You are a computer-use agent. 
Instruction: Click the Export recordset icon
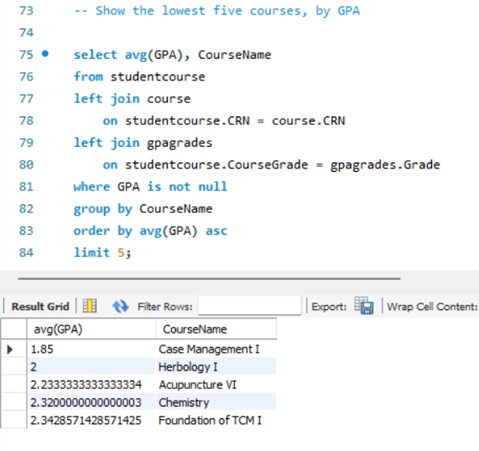[364, 305]
